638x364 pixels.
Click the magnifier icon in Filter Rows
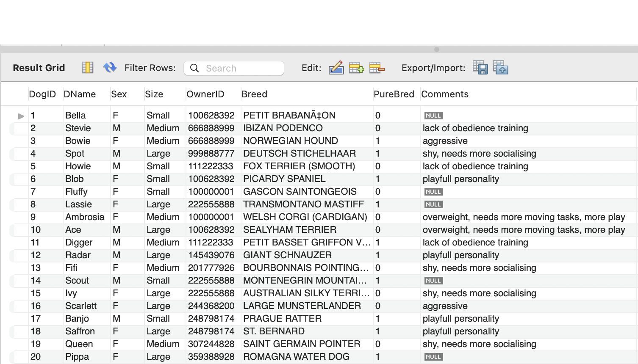(194, 68)
